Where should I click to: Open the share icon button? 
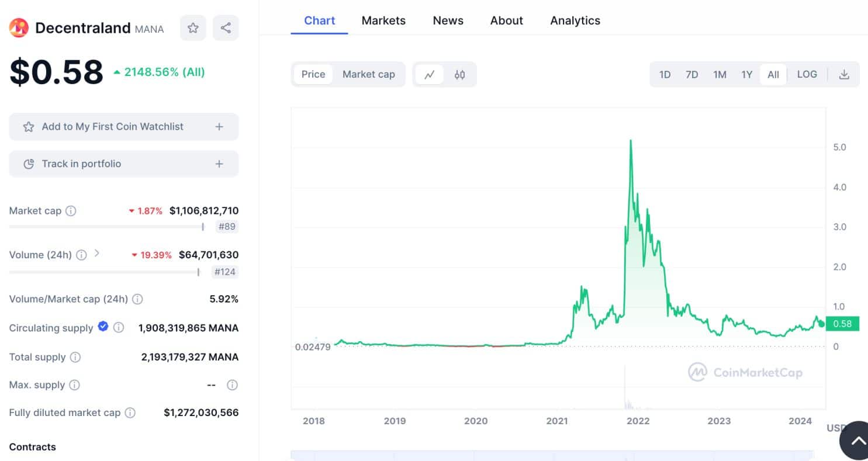point(226,27)
